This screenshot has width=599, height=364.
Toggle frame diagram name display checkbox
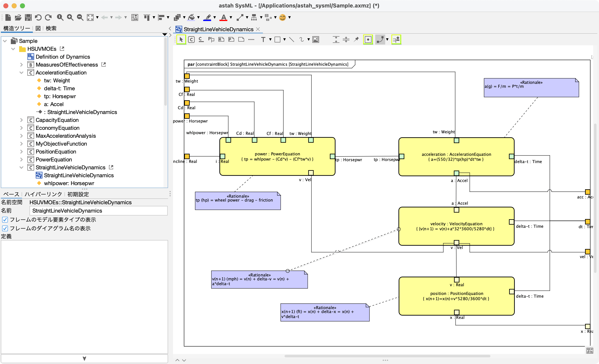[5, 228]
